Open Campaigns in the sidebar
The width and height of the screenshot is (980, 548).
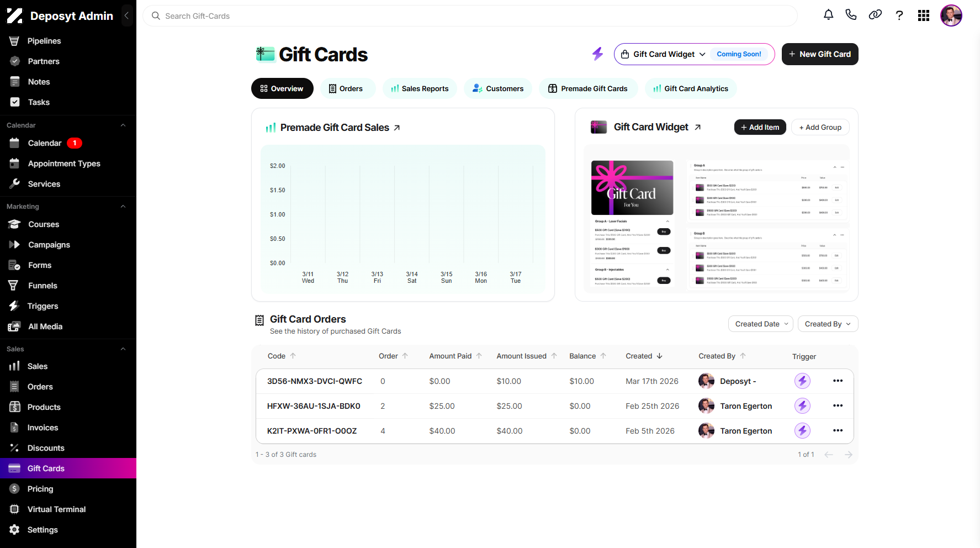[x=68, y=245]
